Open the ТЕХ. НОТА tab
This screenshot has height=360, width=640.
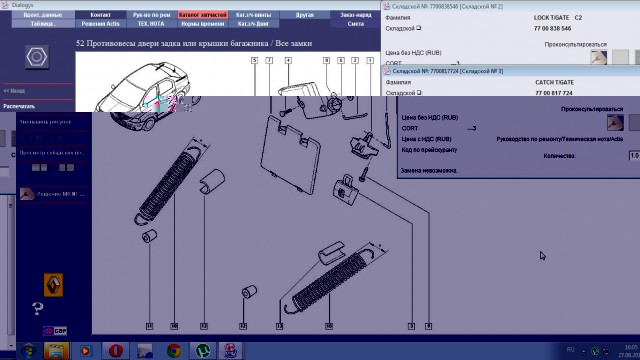(151, 24)
